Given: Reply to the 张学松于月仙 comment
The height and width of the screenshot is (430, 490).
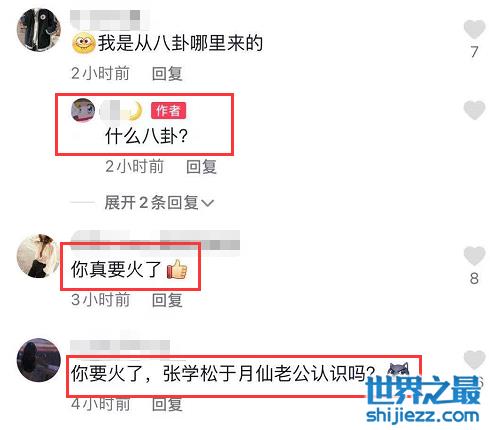Looking at the screenshot, I should [x=167, y=404].
